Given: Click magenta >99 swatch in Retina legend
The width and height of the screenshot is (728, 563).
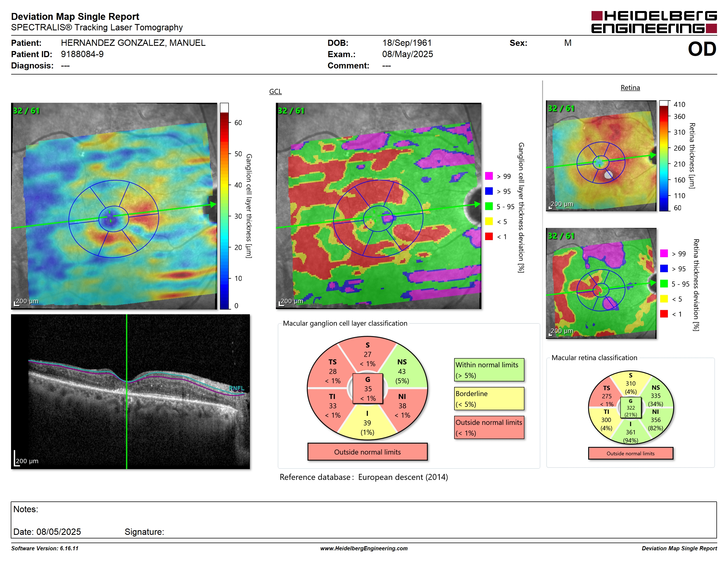Looking at the screenshot, I should tap(664, 253).
